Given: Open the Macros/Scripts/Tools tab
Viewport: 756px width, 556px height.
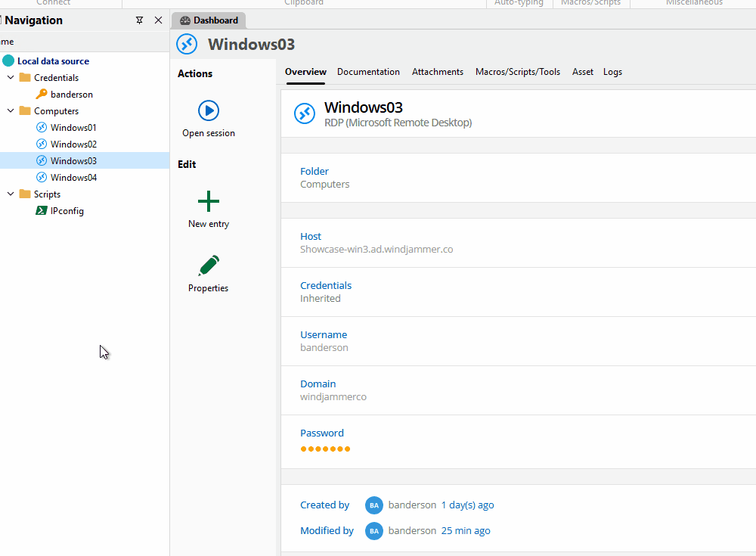Looking at the screenshot, I should (518, 72).
